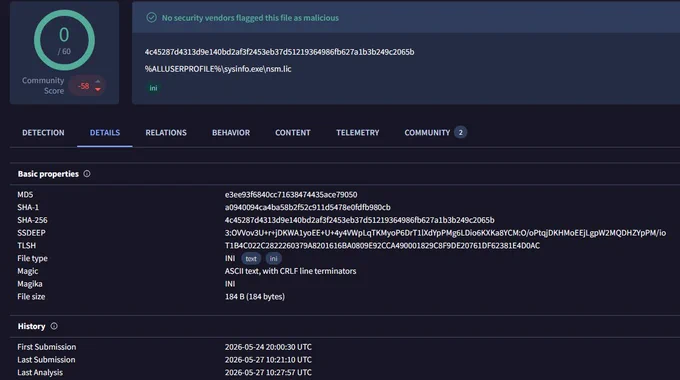Select the SSDEEP value
Screen dimensions: 680x380
pos(445,233)
